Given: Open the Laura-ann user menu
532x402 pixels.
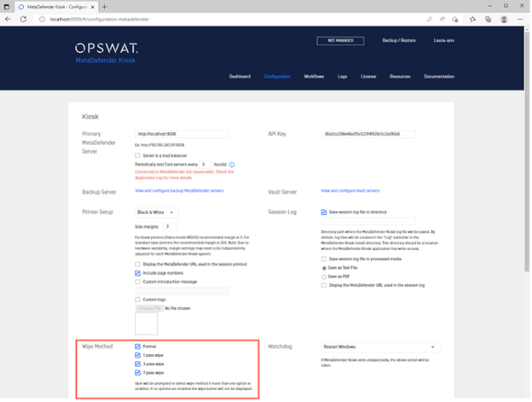Looking at the screenshot, I should click(x=444, y=40).
